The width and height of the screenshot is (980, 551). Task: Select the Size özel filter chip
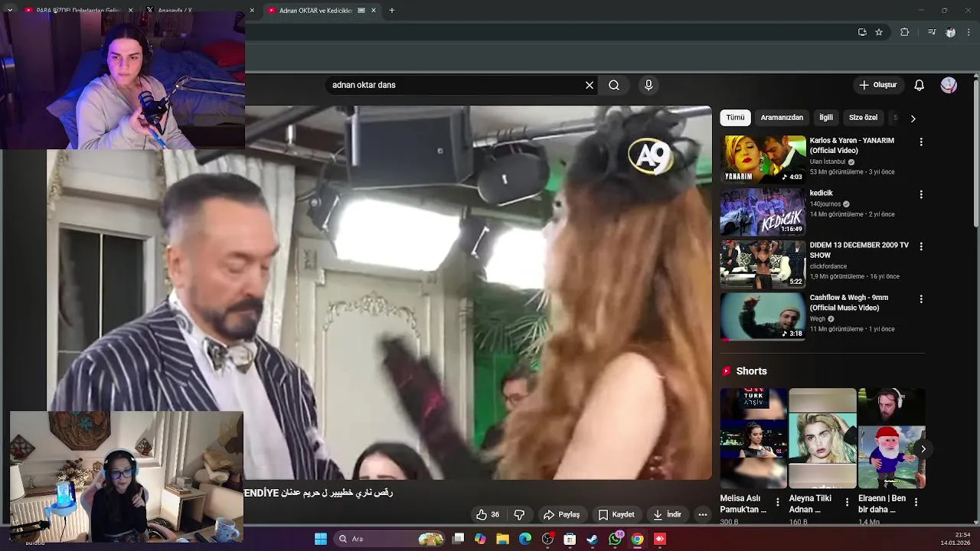863,118
